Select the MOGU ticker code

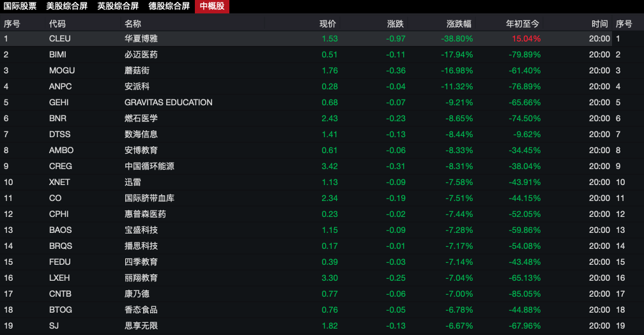point(62,71)
